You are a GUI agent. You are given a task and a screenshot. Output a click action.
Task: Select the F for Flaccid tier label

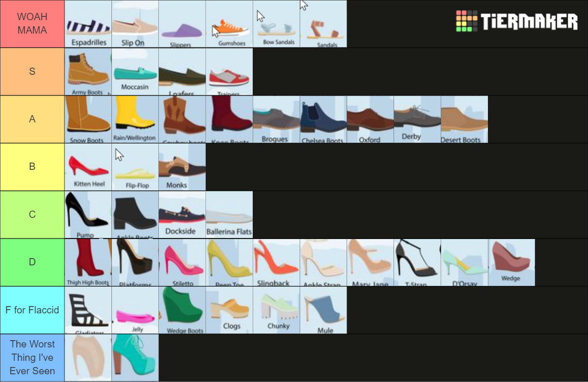coord(32,310)
